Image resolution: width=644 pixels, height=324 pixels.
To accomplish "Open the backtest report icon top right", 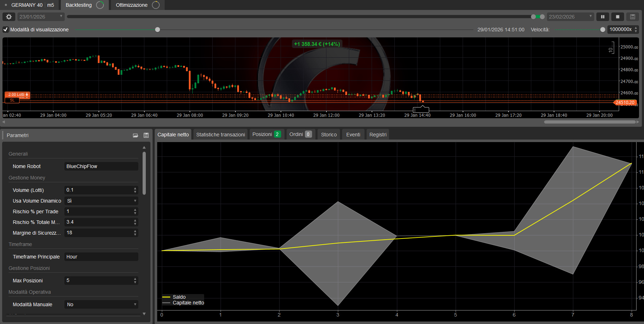I will click(x=633, y=16).
